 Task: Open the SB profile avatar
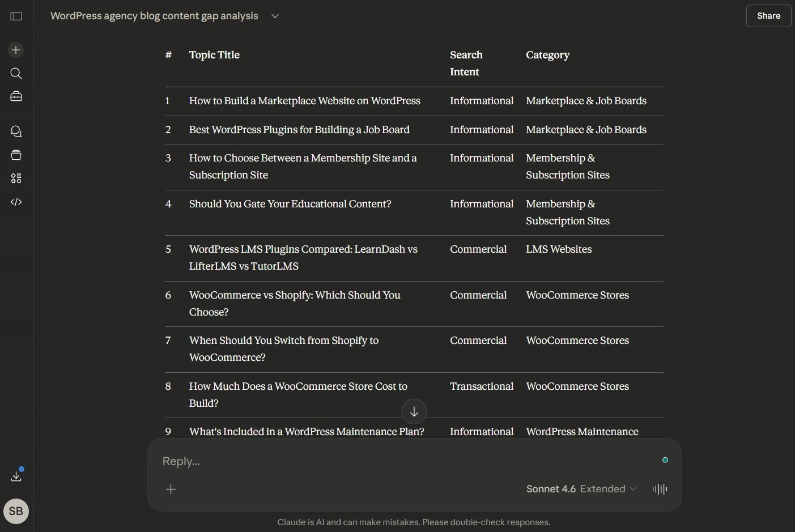[16, 511]
